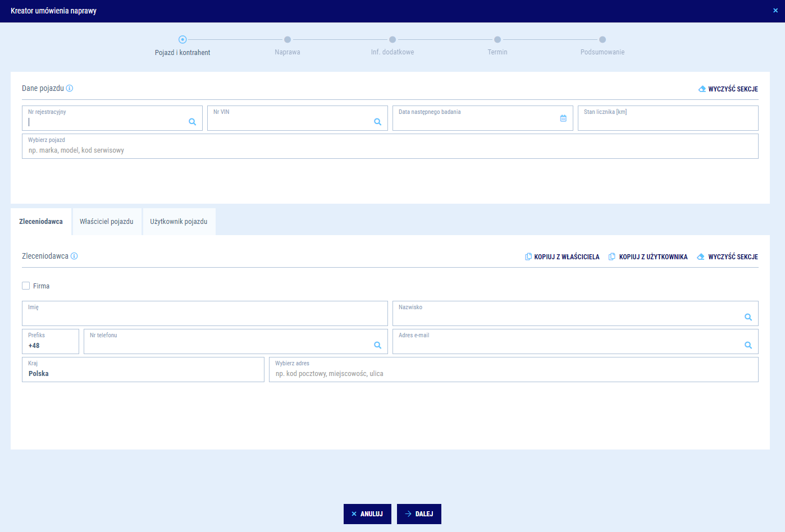Switch to Użytkownik pojazdu tab
The image size is (785, 532).
pyautogui.click(x=179, y=222)
